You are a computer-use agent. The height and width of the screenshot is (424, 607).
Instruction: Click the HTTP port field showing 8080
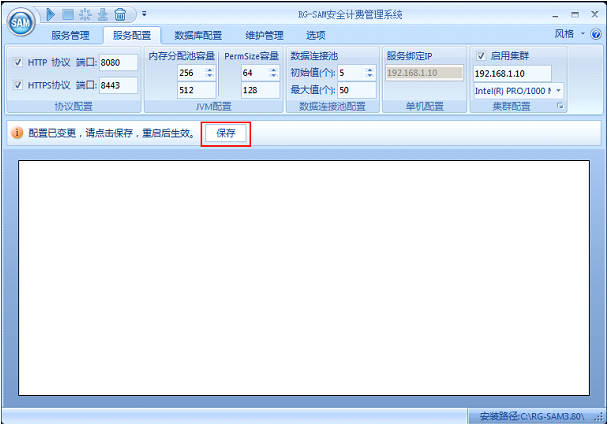tap(118, 62)
